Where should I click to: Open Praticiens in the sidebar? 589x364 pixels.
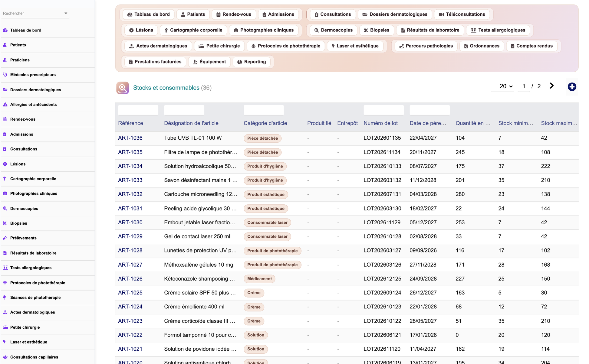(48, 60)
